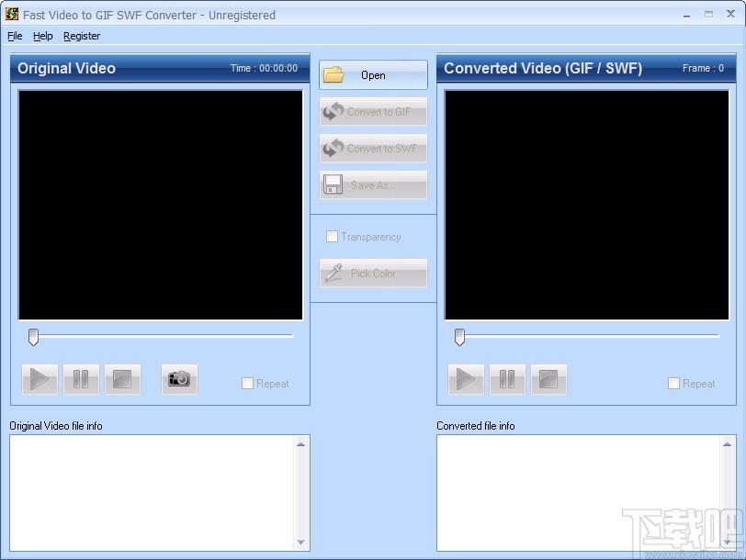Image resolution: width=746 pixels, height=560 pixels.
Task: Click the Original Video preview area
Action: [x=161, y=205]
